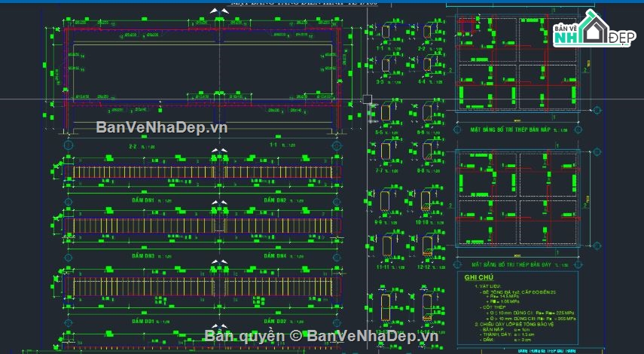The height and width of the screenshot is (354, 644).
Task: Select cross-section label 3-3
Action: pyautogui.click(x=380, y=82)
